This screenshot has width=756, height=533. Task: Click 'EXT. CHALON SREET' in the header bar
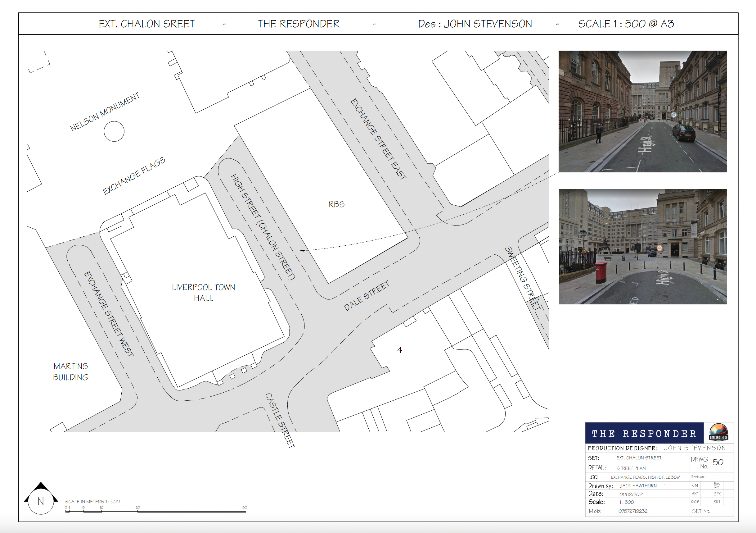pyautogui.click(x=147, y=24)
